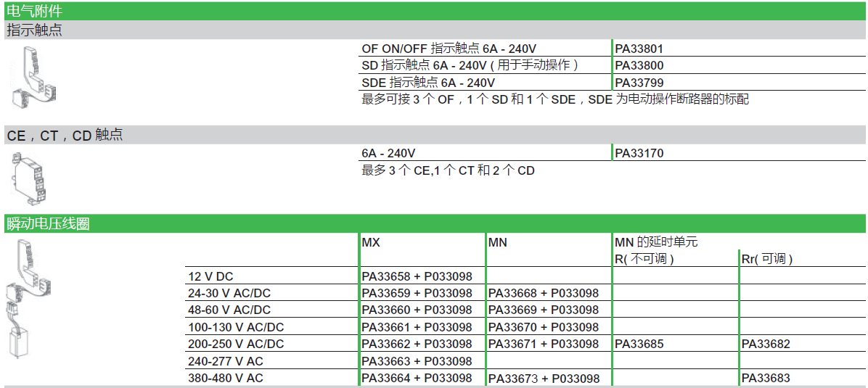Click adjustable delay unit part PA33683
This screenshot has width=868, height=388.
pos(766,378)
